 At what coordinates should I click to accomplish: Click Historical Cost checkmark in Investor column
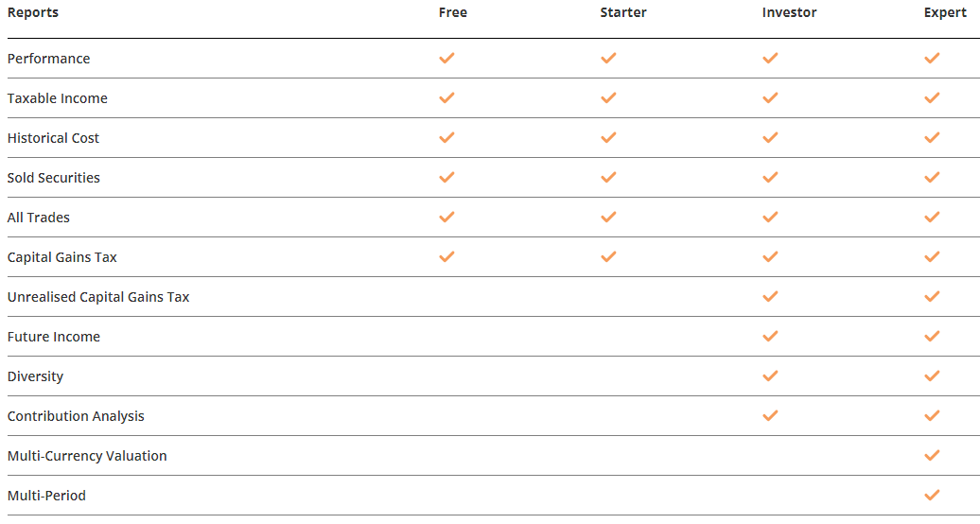point(770,137)
